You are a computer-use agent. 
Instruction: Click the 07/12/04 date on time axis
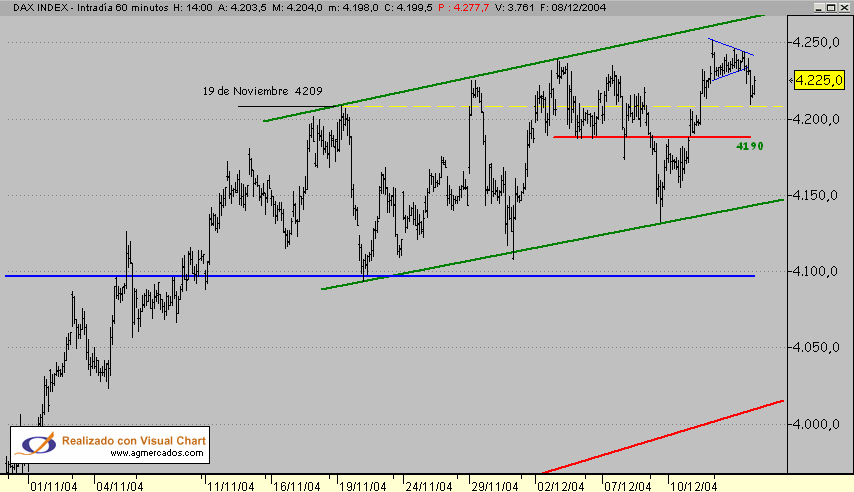click(x=627, y=486)
